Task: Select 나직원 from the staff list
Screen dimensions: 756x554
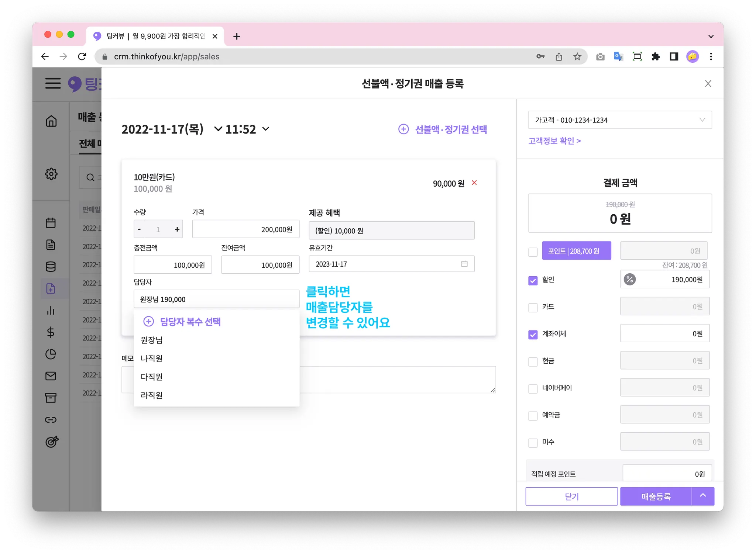Action: (152, 359)
